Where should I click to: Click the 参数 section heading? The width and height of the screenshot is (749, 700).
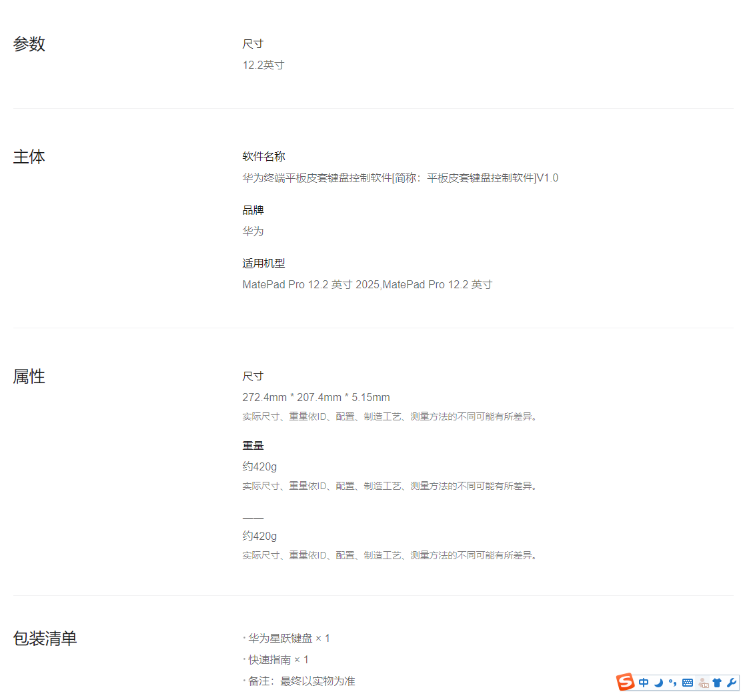click(29, 44)
